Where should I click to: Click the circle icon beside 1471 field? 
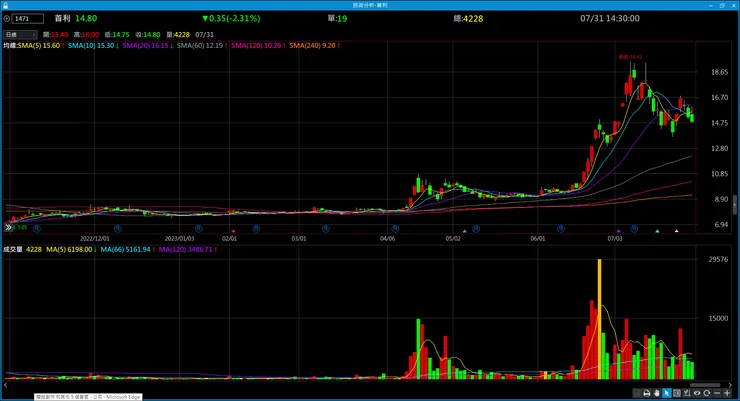[x=7, y=19]
